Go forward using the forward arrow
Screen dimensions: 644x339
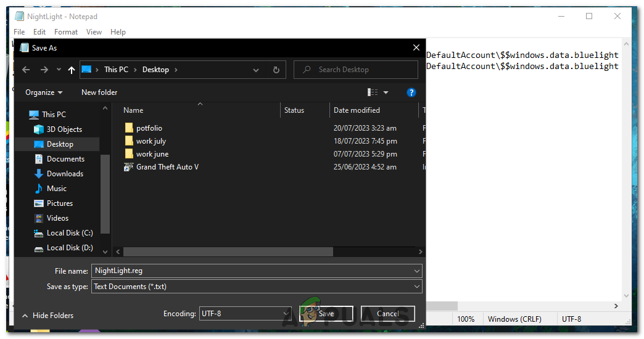(x=44, y=70)
